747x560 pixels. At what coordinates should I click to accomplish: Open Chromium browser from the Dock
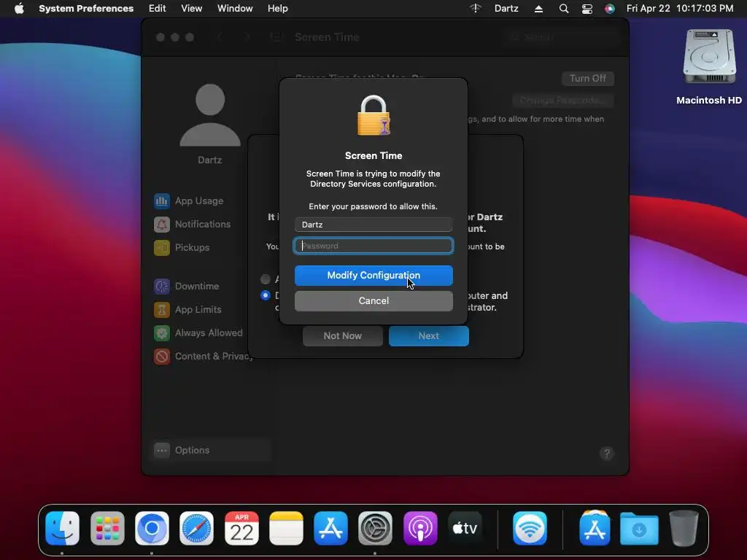[x=152, y=529]
